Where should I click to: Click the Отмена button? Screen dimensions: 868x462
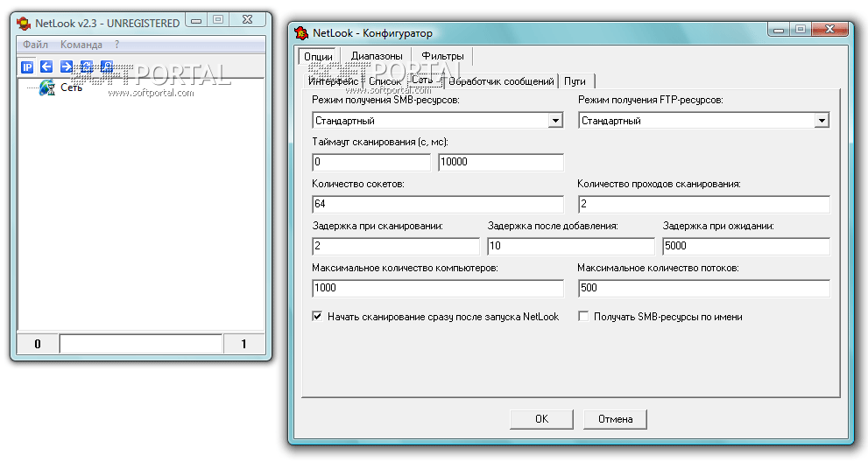click(615, 419)
